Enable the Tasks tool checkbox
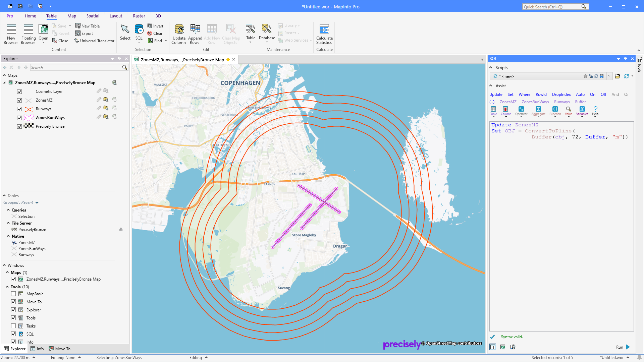Viewport: 644px width, 362px height. click(13, 326)
